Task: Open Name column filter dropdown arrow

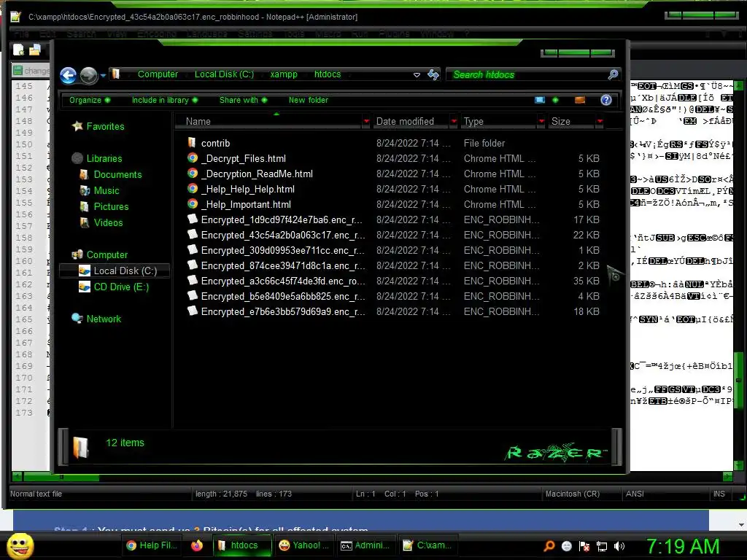Action: pyautogui.click(x=366, y=122)
